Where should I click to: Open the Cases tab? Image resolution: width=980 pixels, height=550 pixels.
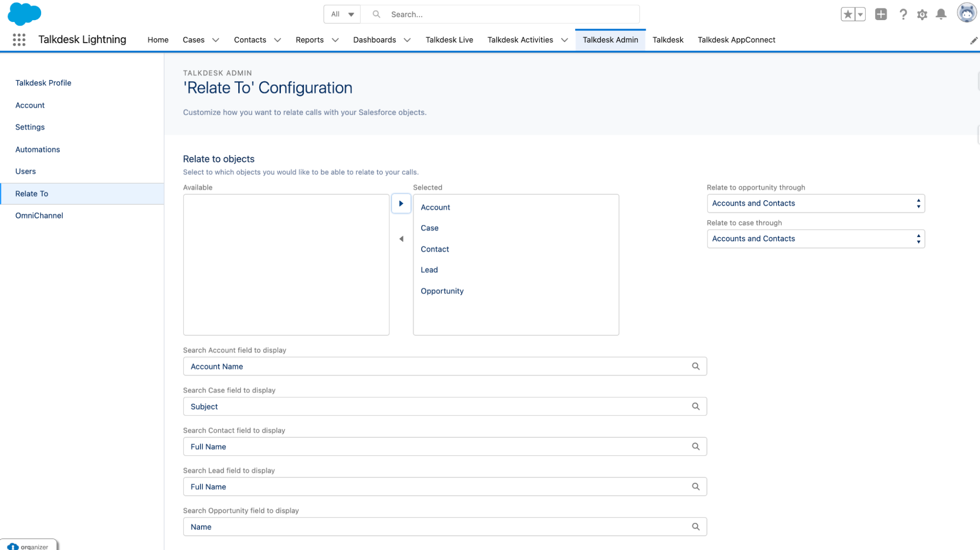pos(194,40)
